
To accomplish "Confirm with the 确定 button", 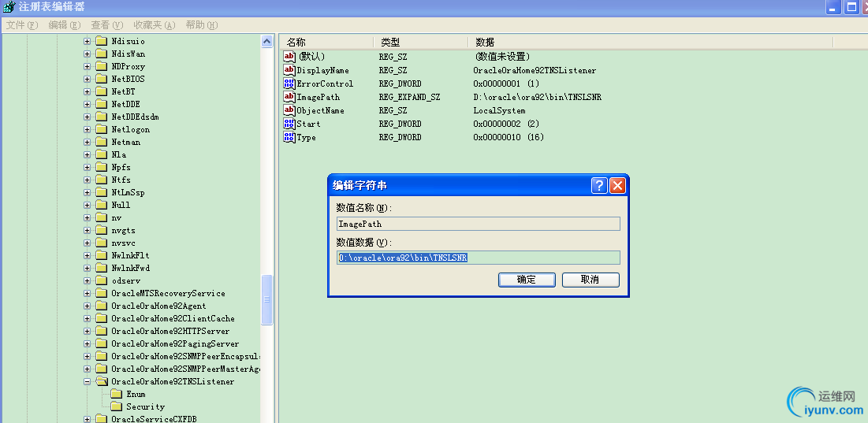I will click(527, 280).
